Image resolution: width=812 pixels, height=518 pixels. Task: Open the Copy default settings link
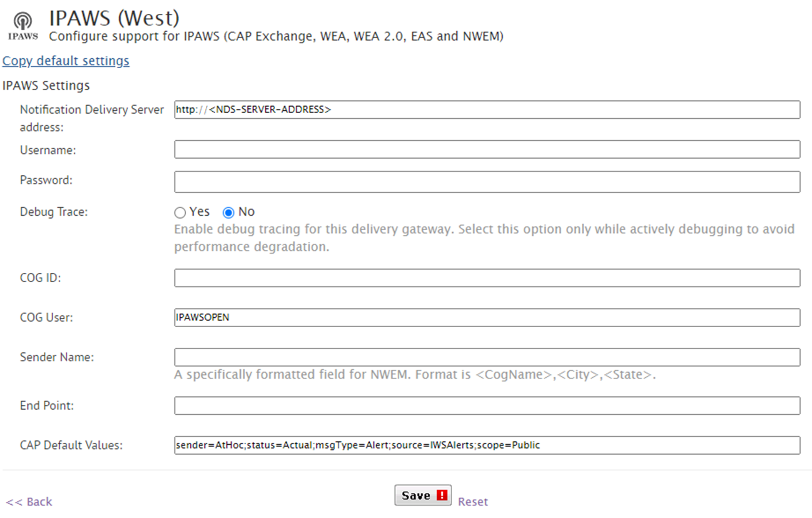coord(66,61)
